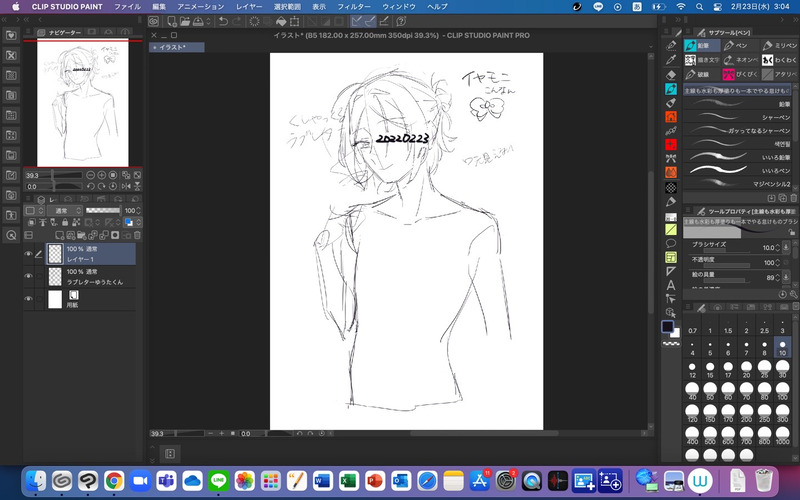Image resolution: width=800 pixels, height=500 pixels.
Task: Select the ネオンペ sub tool group
Action: pyautogui.click(x=740, y=60)
